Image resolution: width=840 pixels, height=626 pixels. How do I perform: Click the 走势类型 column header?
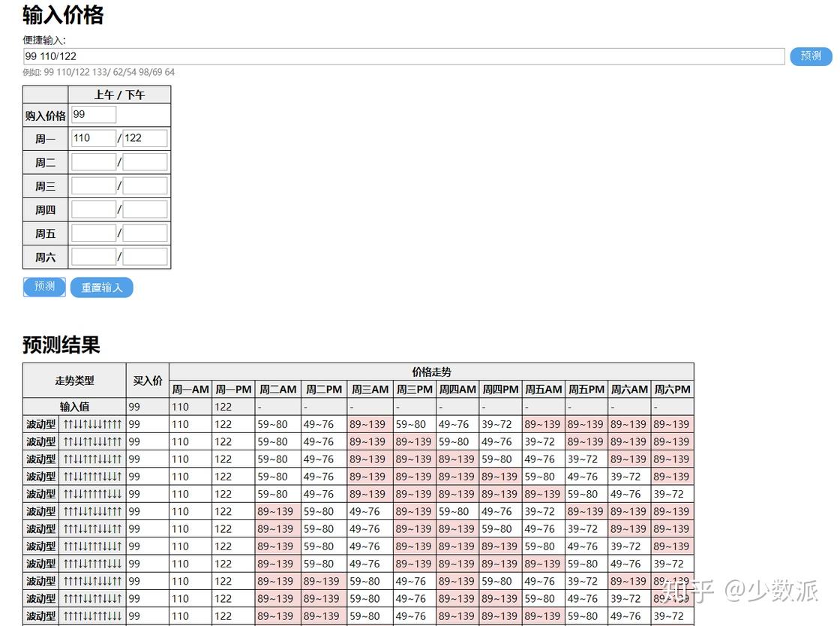point(74,381)
